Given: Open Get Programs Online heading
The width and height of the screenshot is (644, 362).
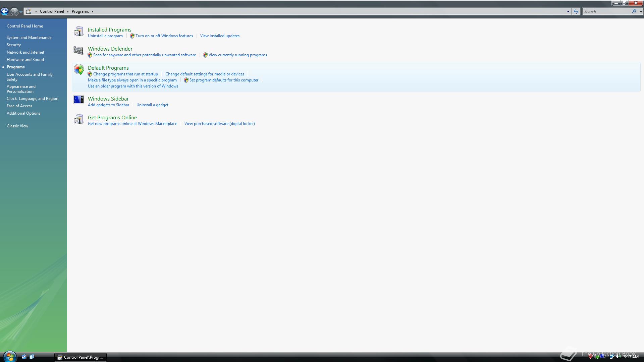Looking at the screenshot, I should click(x=112, y=118).
